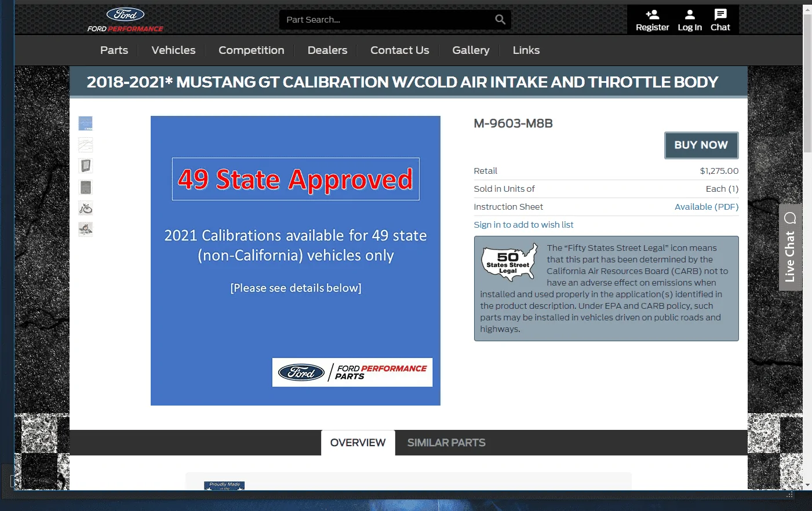Select the third product thumbnail
812x511 pixels.
tap(85, 166)
